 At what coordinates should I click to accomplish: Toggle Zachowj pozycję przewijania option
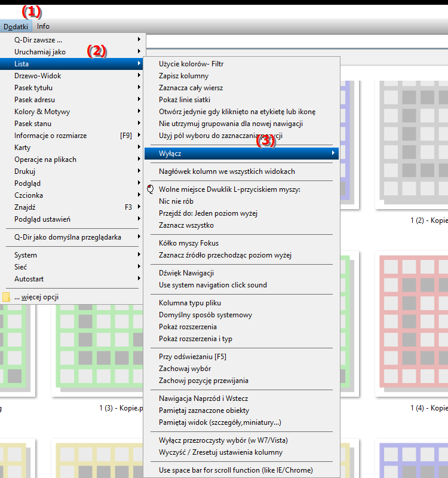point(242,381)
